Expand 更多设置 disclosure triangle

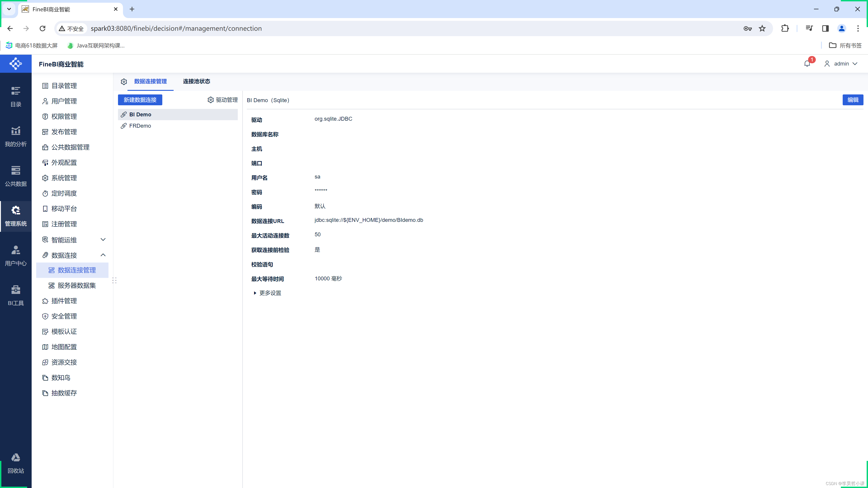pyautogui.click(x=255, y=293)
